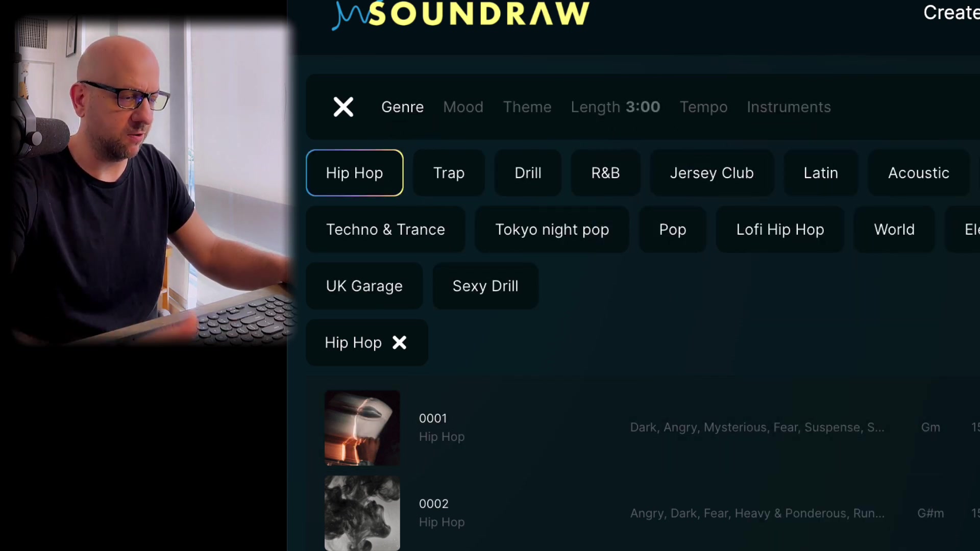Pick the Acoustic genre

click(x=918, y=173)
